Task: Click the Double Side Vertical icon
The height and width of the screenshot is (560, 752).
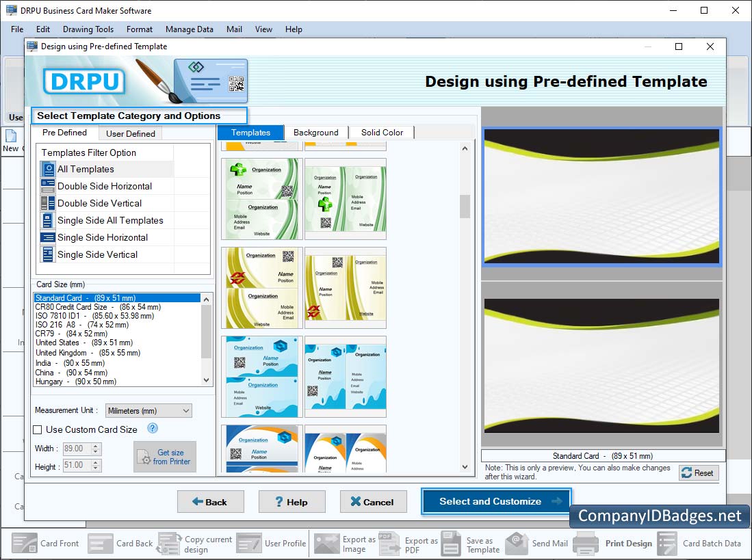Action: 48,203
